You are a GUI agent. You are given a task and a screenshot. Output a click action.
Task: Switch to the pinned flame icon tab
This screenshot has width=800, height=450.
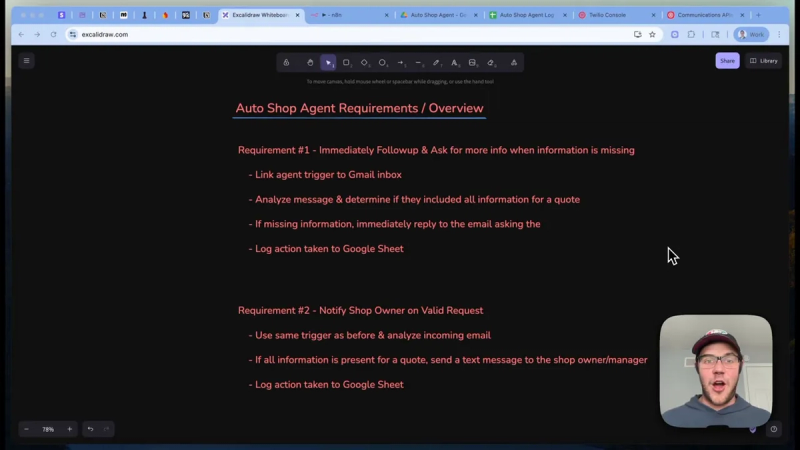165,15
